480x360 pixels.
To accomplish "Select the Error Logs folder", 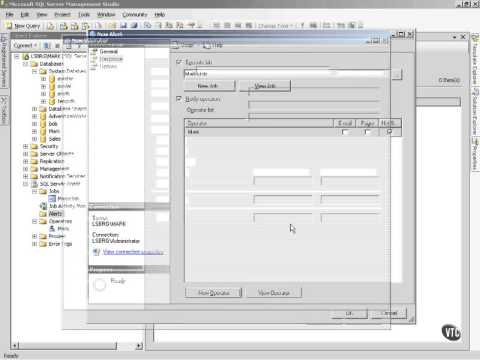I will pos(60,244).
